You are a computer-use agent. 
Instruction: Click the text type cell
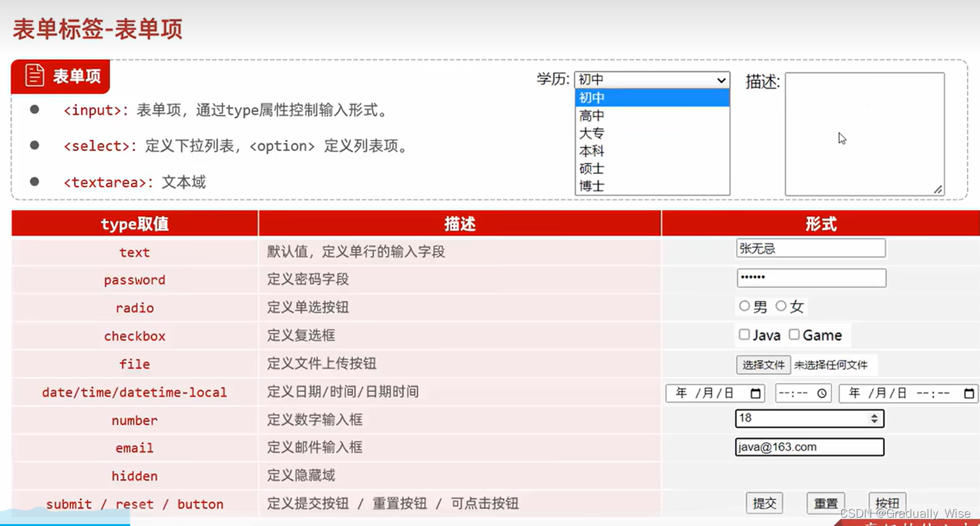coord(135,252)
